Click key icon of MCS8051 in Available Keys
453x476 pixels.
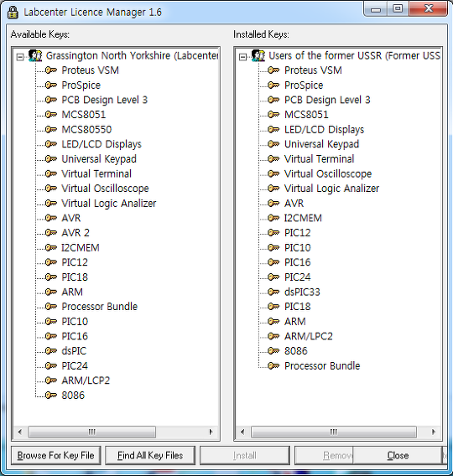coord(51,115)
